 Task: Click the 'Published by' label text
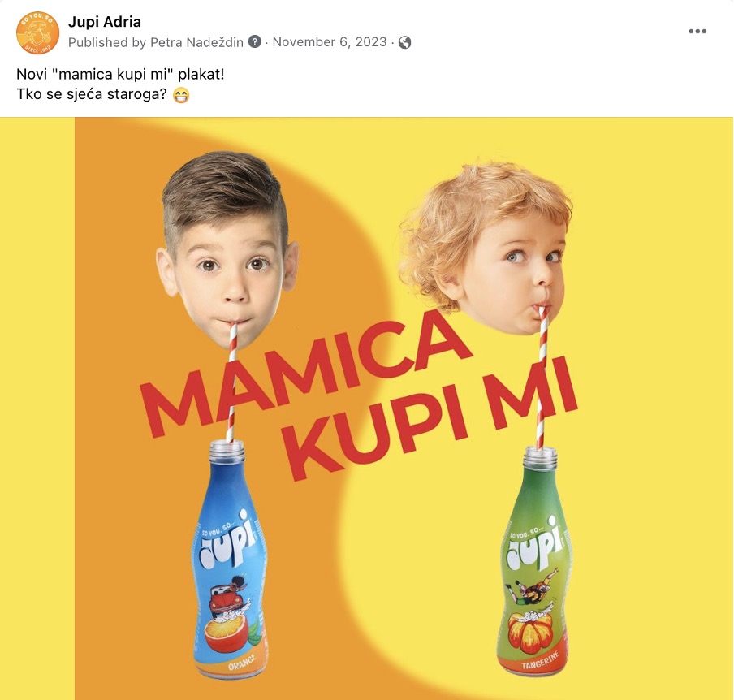coord(107,42)
